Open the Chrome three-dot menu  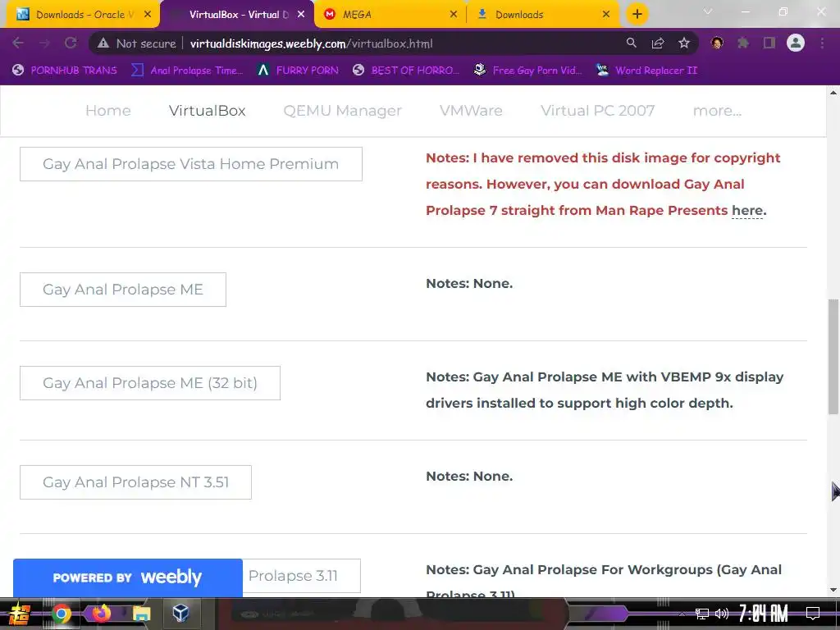coord(822,43)
